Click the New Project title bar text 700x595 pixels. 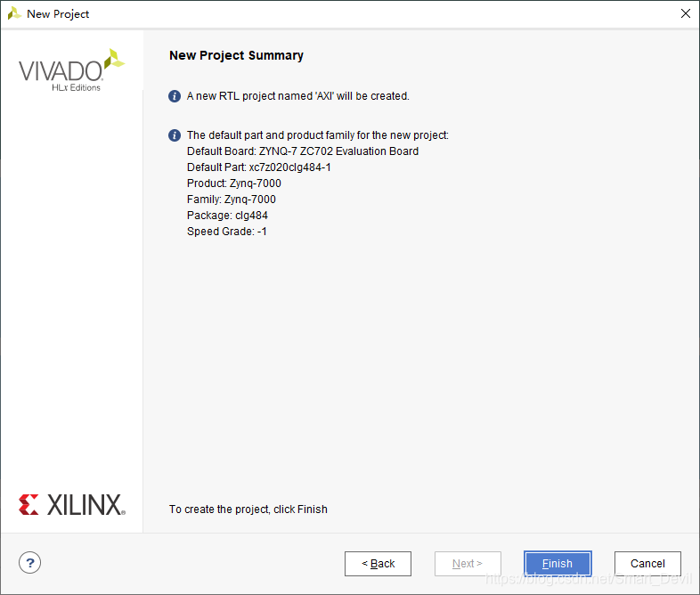(58, 14)
